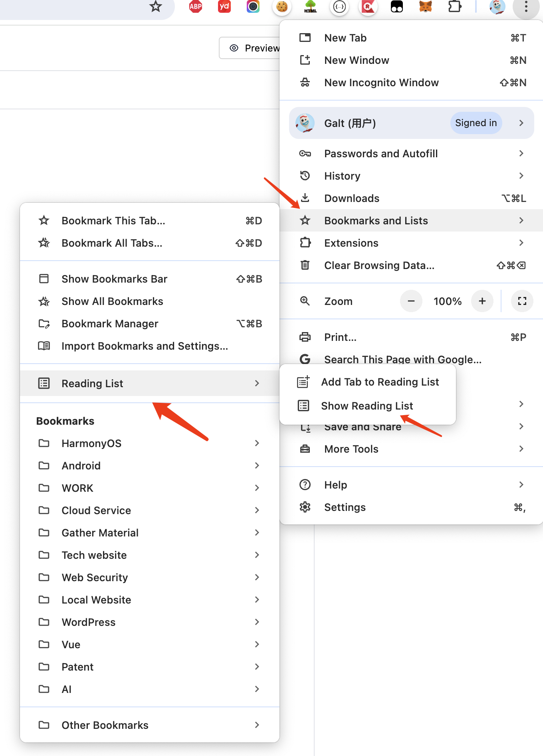
Task: Open the Chrome three-dot menu
Action: point(526,6)
